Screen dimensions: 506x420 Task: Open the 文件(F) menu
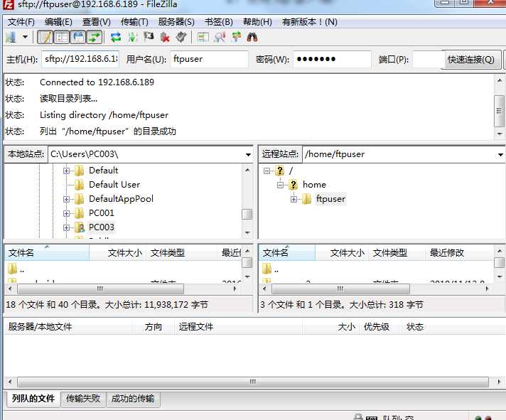click(x=21, y=22)
